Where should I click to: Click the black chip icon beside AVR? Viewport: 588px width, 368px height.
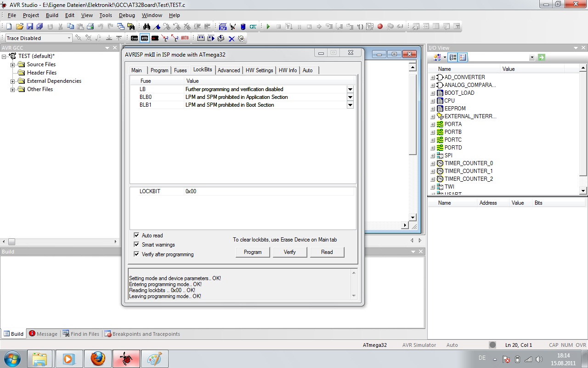coord(155,38)
